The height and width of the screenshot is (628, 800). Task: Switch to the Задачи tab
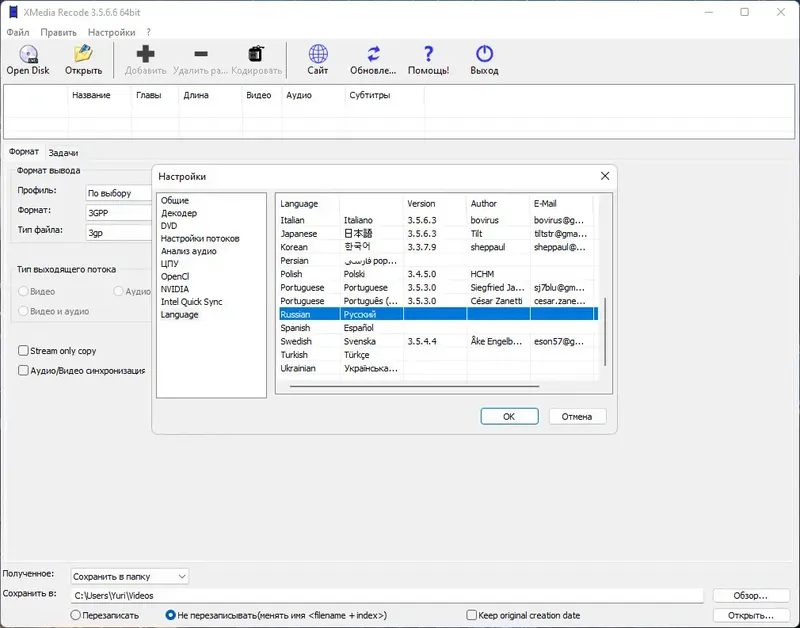(63, 153)
